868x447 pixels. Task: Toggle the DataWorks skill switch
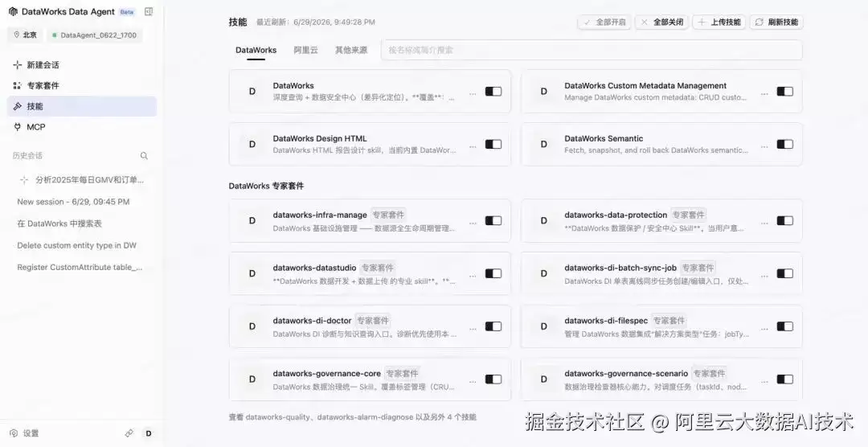click(x=493, y=92)
